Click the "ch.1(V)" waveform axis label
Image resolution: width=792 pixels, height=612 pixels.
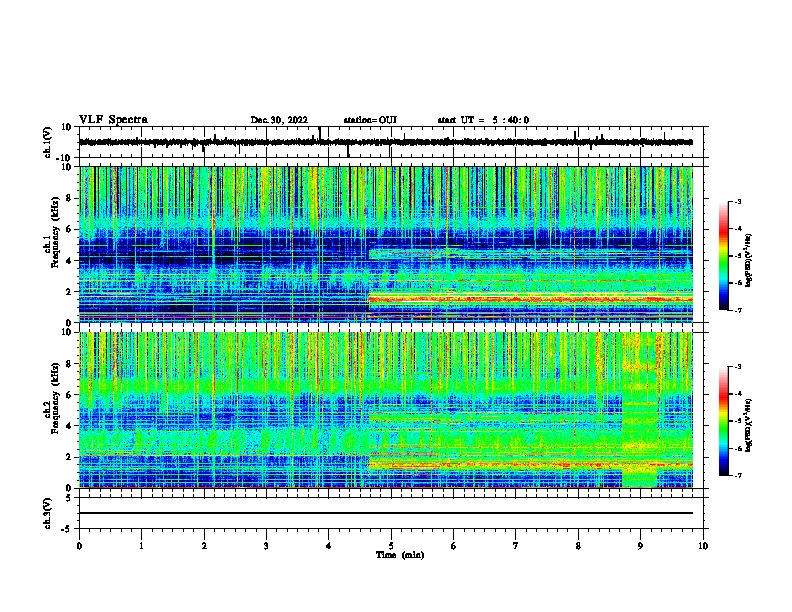48,142
